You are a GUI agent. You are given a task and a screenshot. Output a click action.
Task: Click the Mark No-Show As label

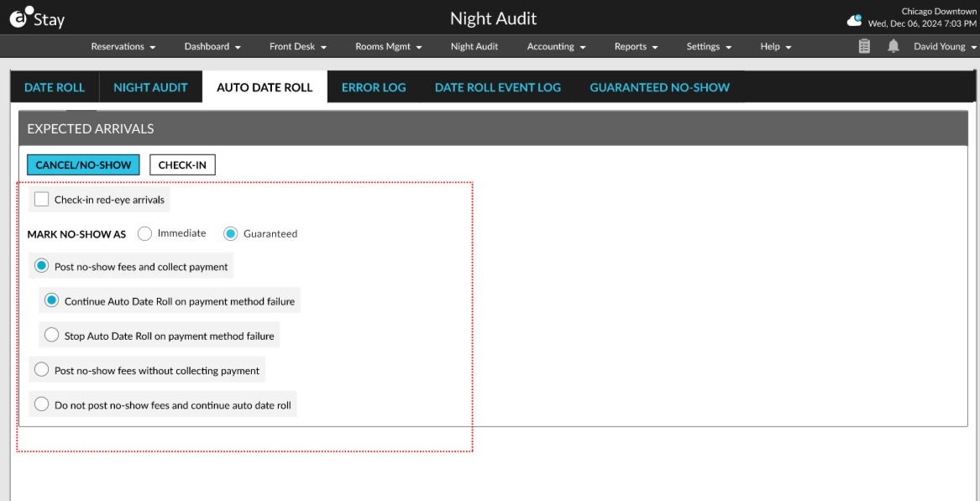pyautogui.click(x=77, y=234)
